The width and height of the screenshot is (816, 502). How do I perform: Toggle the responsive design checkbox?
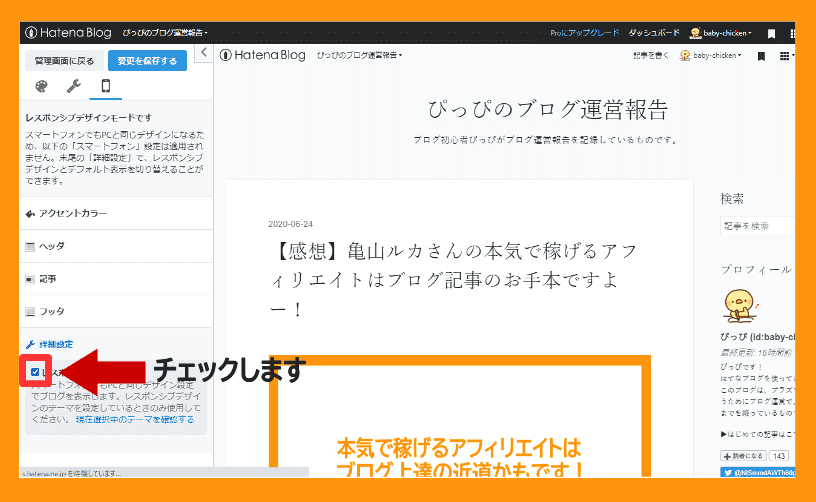[x=35, y=371]
